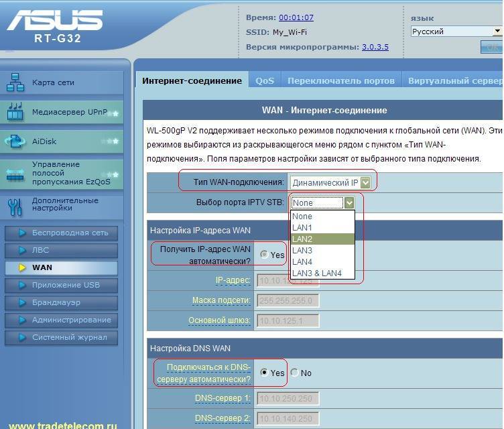Open the язык language dropdown
This screenshot has height=429, width=504.
click(x=456, y=32)
